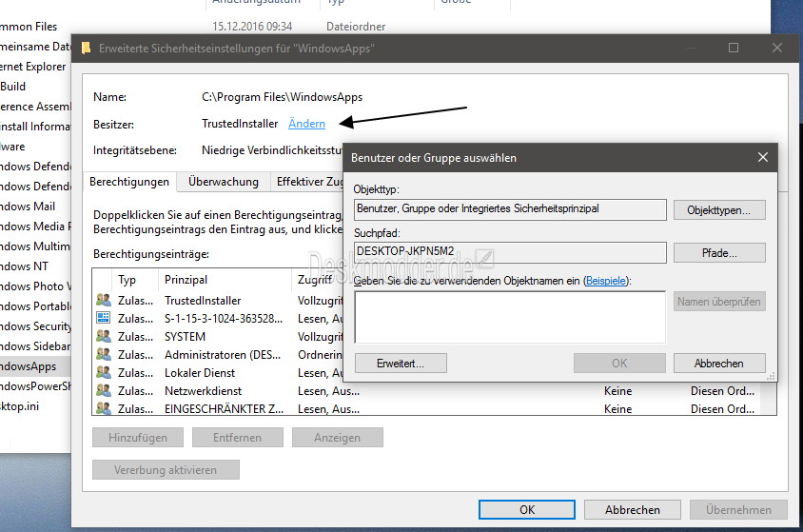Select the Windows Security folder in Explorer list
This screenshot has width=803, height=532.
click(35, 326)
